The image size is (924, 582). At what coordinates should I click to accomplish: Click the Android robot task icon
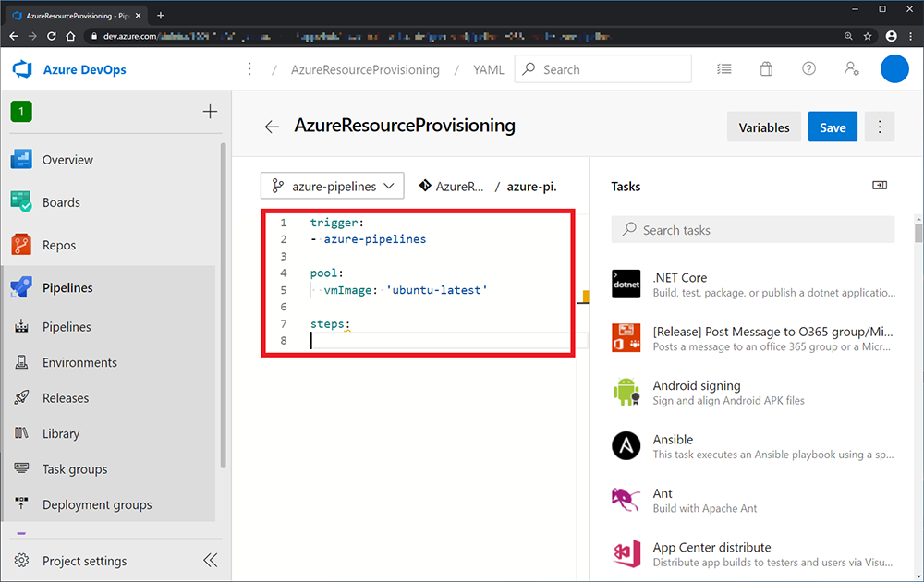click(626, 393)
